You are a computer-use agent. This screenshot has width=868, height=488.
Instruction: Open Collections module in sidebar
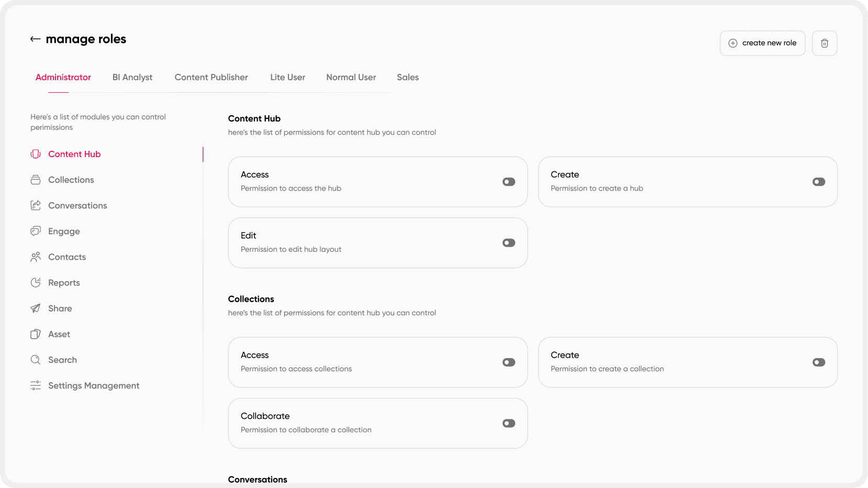click(71, 180)
